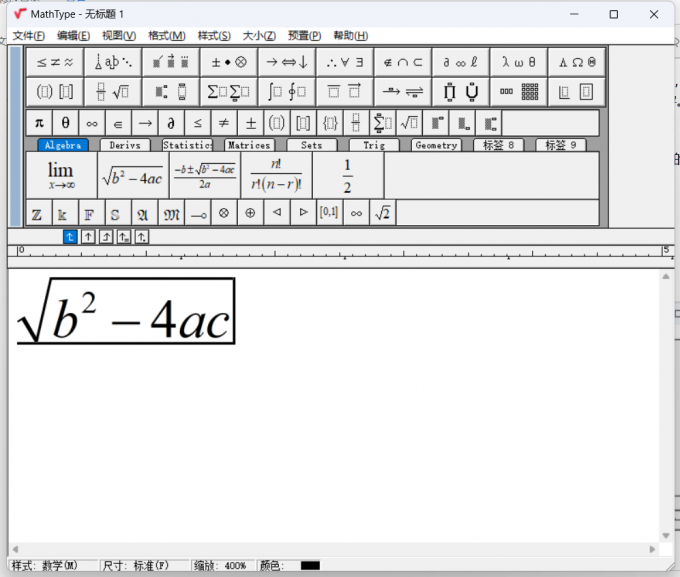Open the relational symbols palette (≤ ≠ ≈)
The image size is (680, 577).
point(55,62)
